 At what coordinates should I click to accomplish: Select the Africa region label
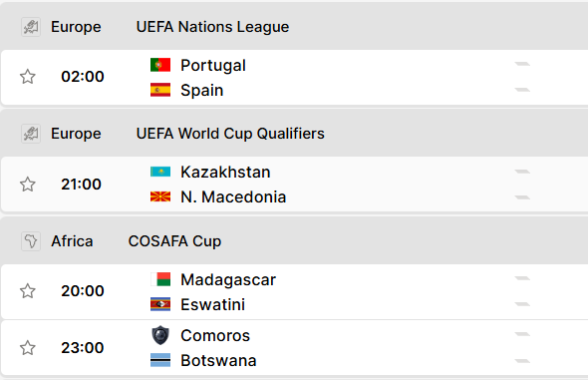pyautogui.click(x=72, y=241)
